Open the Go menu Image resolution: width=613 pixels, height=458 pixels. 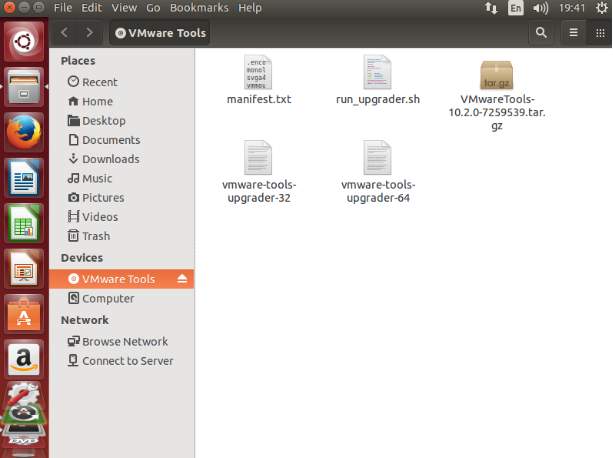pyautogui.click(x=153, y=8)
